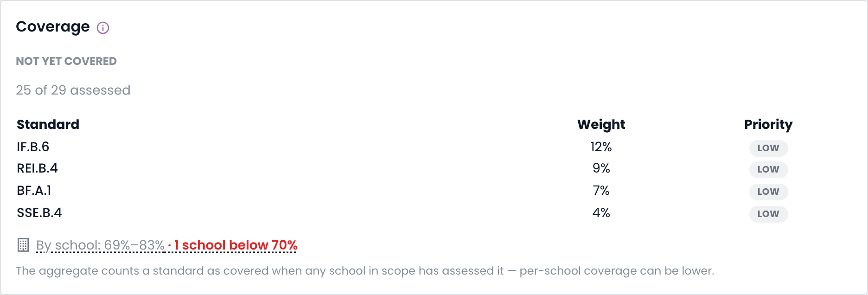Click the 9% weight value

(x=601, y=168)
